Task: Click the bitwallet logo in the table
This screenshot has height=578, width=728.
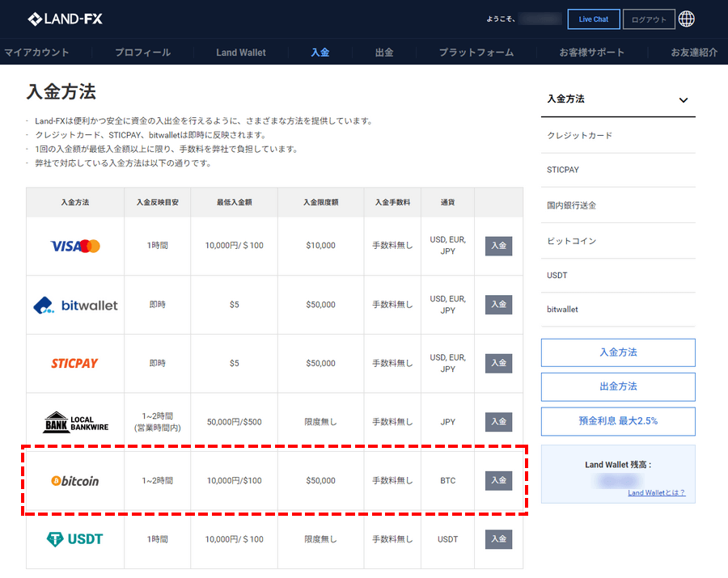Action: click(x=76, y=306)
